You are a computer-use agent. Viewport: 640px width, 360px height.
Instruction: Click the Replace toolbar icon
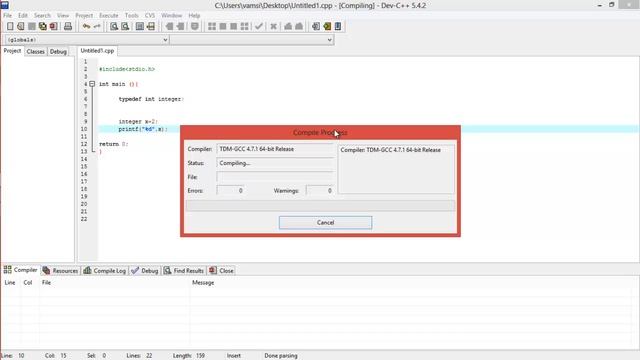pos(125,26)
